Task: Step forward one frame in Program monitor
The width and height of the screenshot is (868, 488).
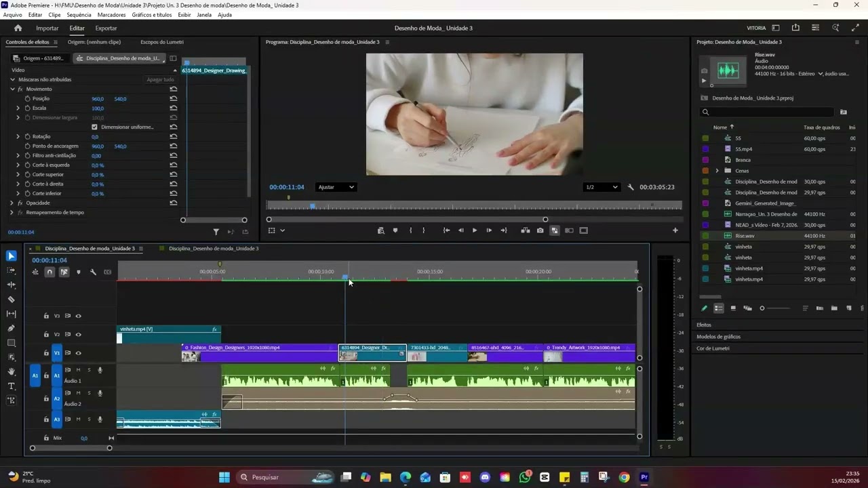Action: [488, 230]
